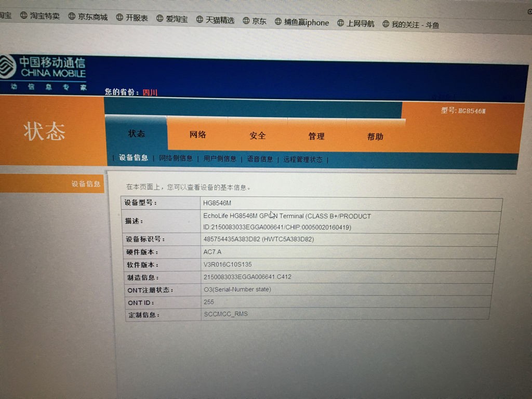The image size is (532, 399).
Task: Click device ID value 485754435A383D82
Action: (259, 239)
